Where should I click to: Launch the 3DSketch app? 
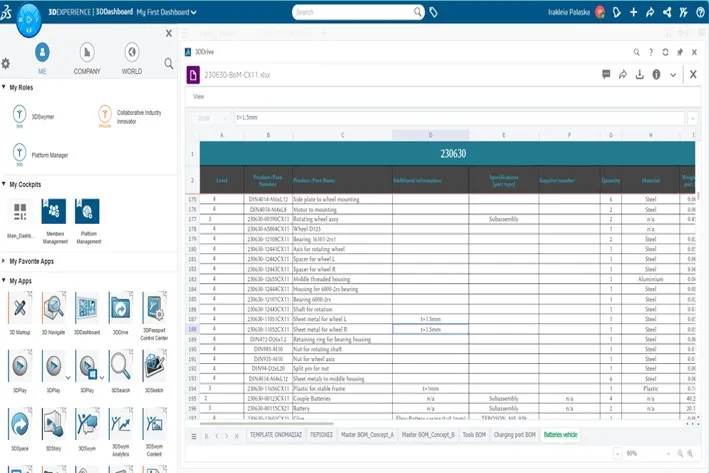tap(154, 365)
